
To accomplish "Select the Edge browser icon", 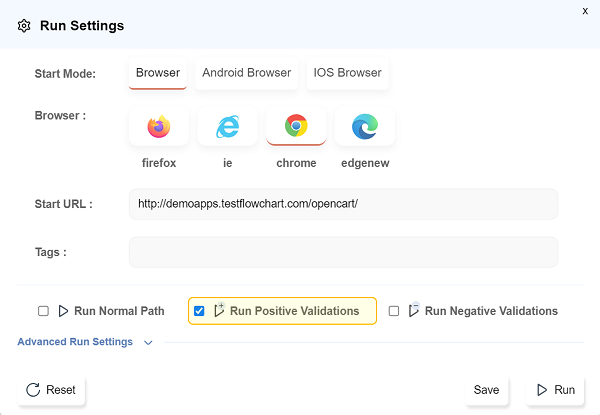I will pos(365,127).
